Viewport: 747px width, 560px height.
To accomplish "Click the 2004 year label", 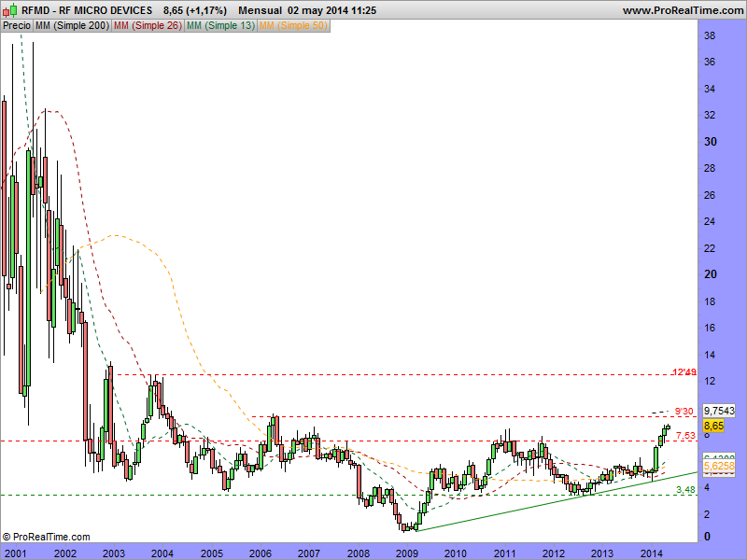I will [162, 553].
